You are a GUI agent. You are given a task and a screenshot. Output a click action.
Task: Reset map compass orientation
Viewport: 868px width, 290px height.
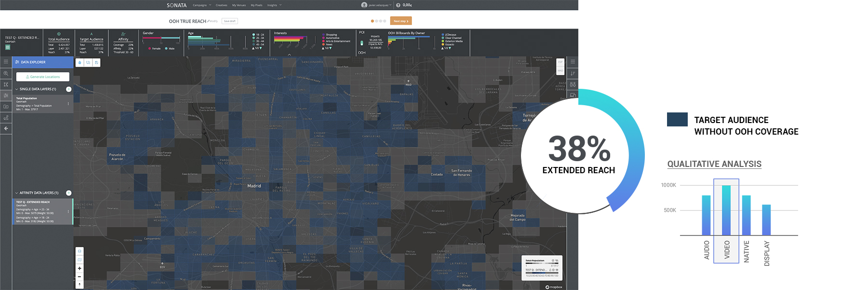click(x=80, y=284)
